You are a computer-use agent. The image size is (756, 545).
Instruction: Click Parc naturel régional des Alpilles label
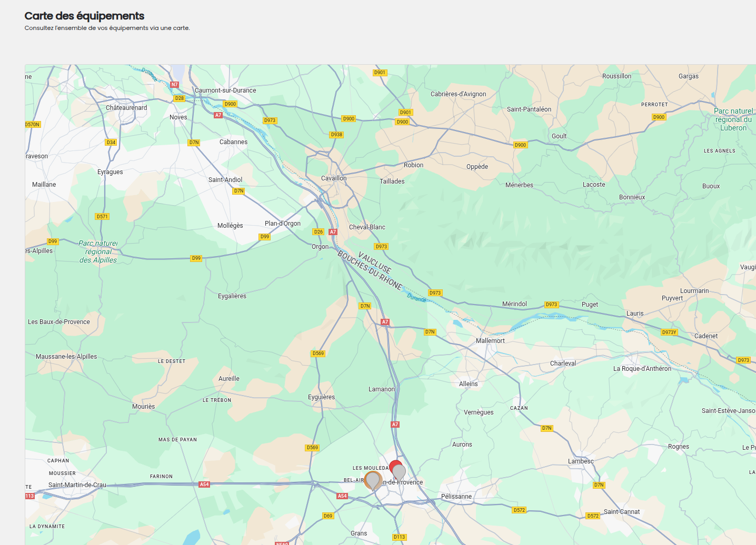[x=98, y=251]
